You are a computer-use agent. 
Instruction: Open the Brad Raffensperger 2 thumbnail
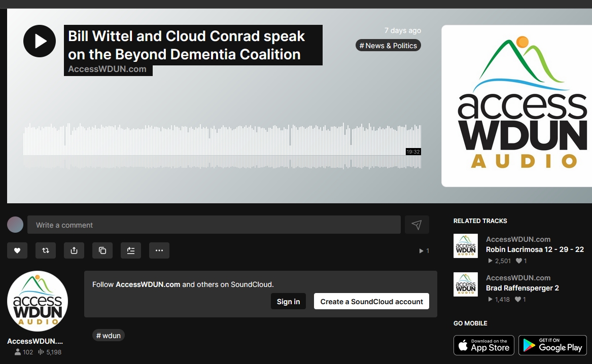tap(466, 284)
